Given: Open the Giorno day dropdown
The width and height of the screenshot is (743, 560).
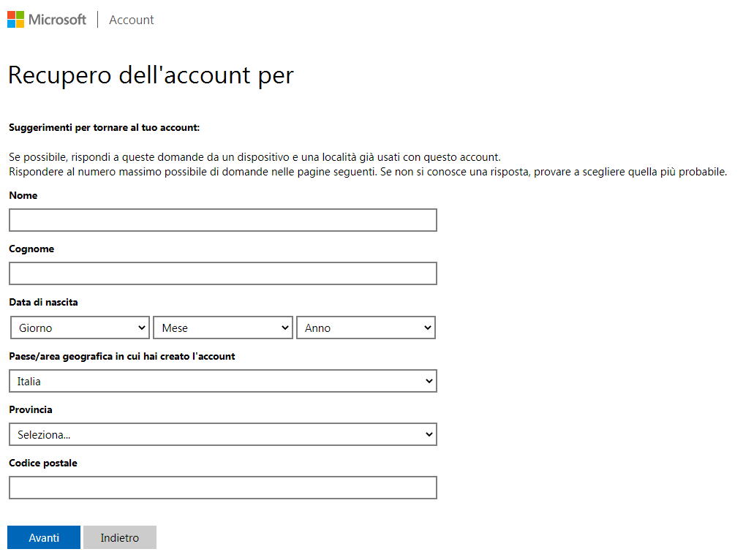Looking at the screenshot, I should (x=80, y=328).
